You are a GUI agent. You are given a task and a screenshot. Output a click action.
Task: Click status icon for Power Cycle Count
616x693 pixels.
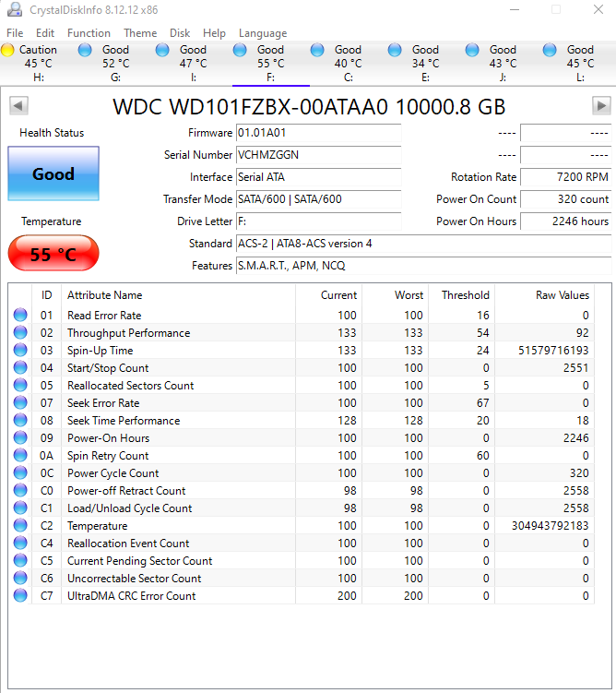(20, 472)
